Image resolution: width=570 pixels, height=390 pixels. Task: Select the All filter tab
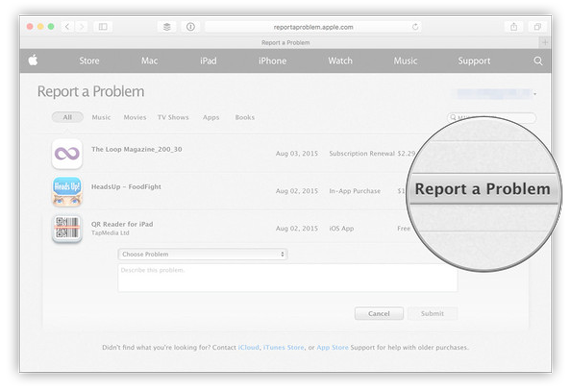point(68,117)
